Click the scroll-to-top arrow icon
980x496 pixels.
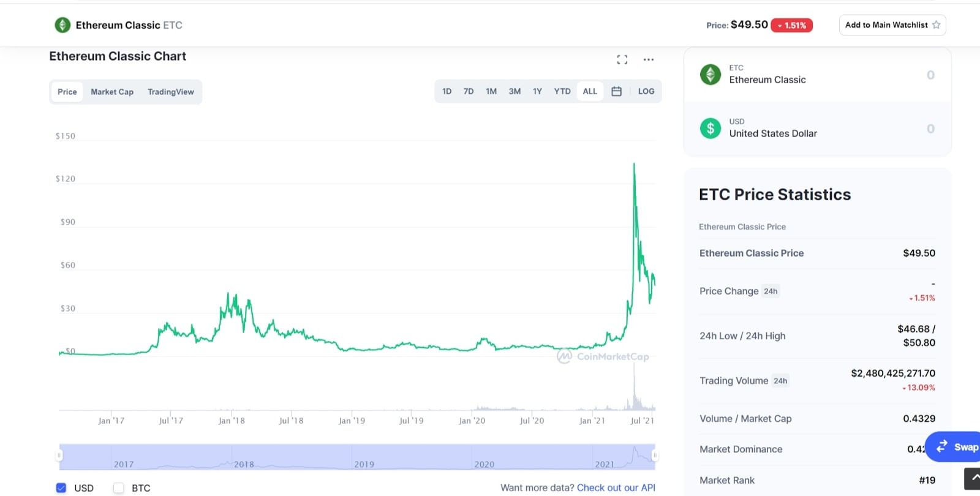[x=973, y=478]
